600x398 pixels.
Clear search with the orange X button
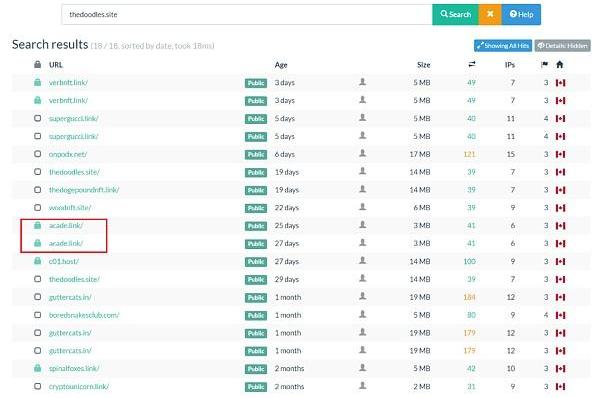(490, 15)
